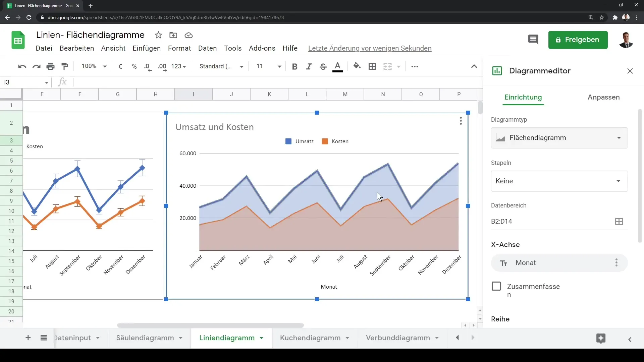Open the Liniendiagramm sheet tab

coord(227,338)
